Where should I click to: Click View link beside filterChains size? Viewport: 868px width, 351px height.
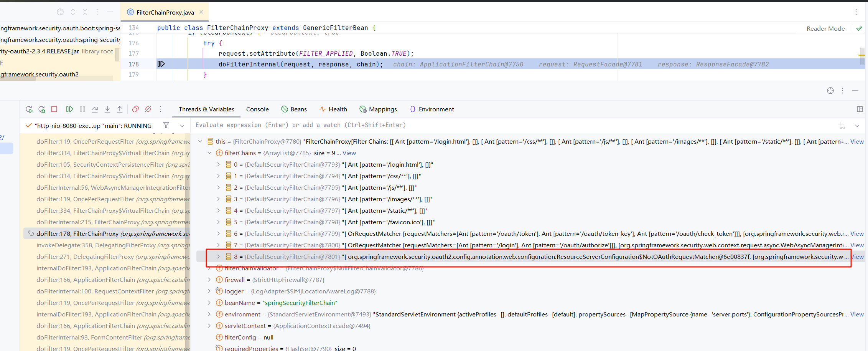pyautogui.click(x=349, y=153)
